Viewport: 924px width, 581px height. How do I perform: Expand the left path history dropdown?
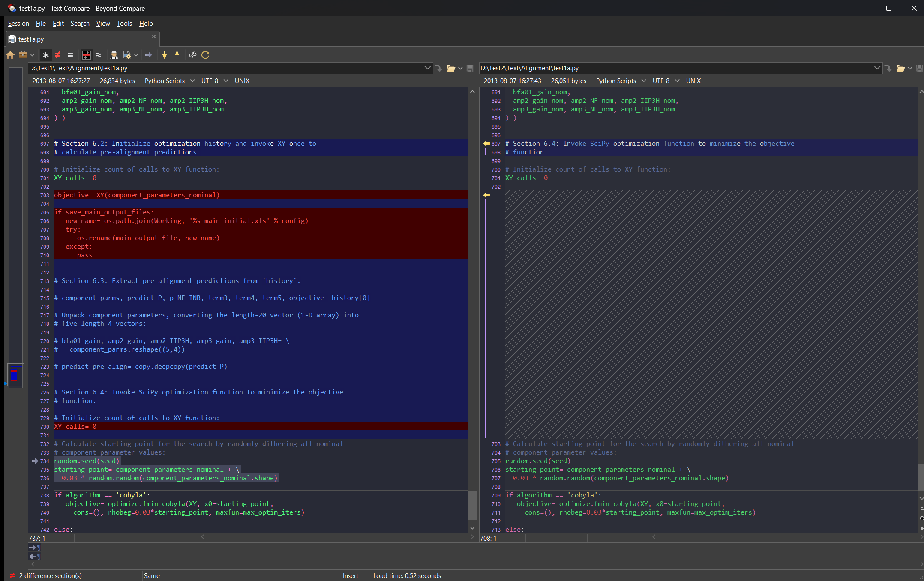[x=427, y=68]
